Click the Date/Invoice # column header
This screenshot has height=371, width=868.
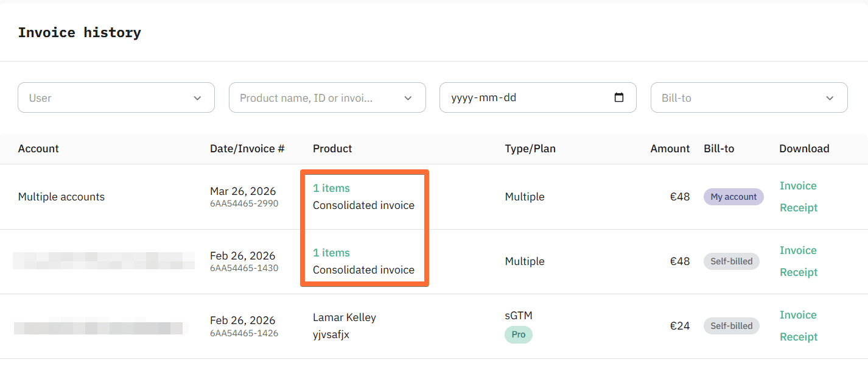click(x=247, y=148)
